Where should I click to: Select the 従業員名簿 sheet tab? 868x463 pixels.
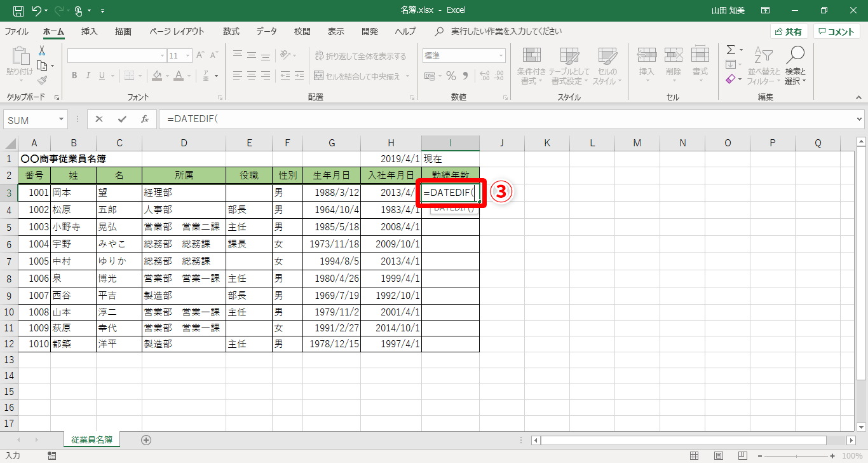coord(92,439)
